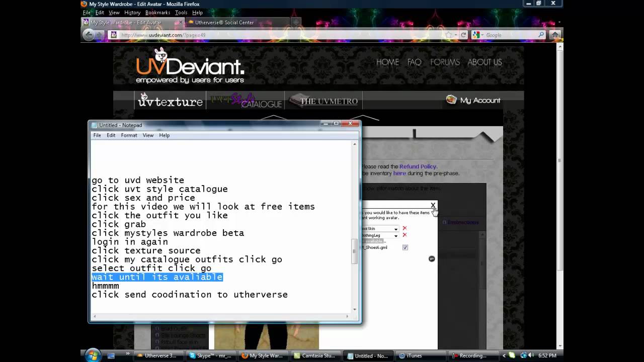This screenshot has height=362, width=644.
Task: Click Show Desktop icon in quick launch
Action: tap(112, 355)
